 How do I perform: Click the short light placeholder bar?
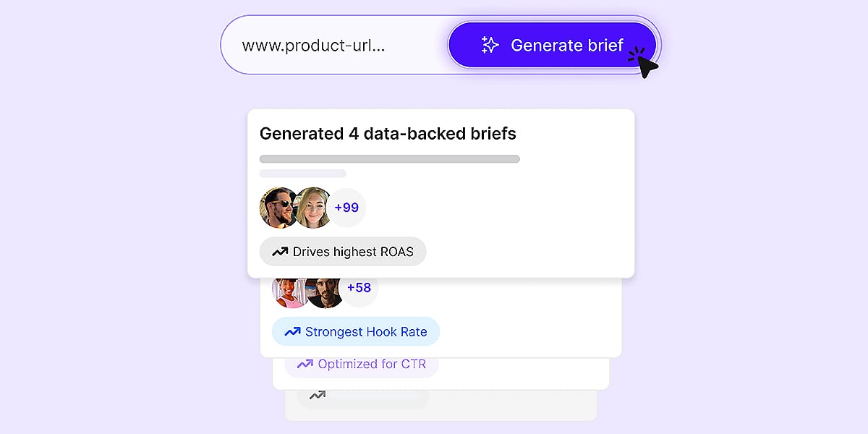pos(303,174)
